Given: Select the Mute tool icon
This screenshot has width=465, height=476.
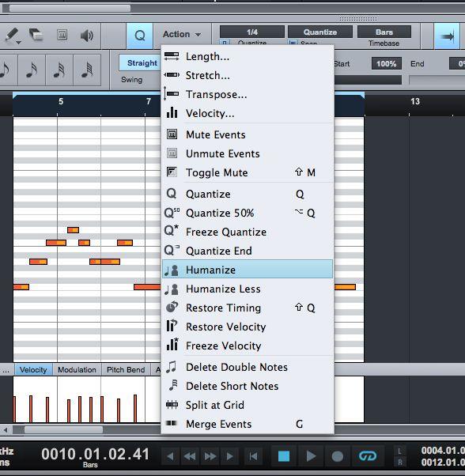Looking at the screenshot, I should point(62,35).
